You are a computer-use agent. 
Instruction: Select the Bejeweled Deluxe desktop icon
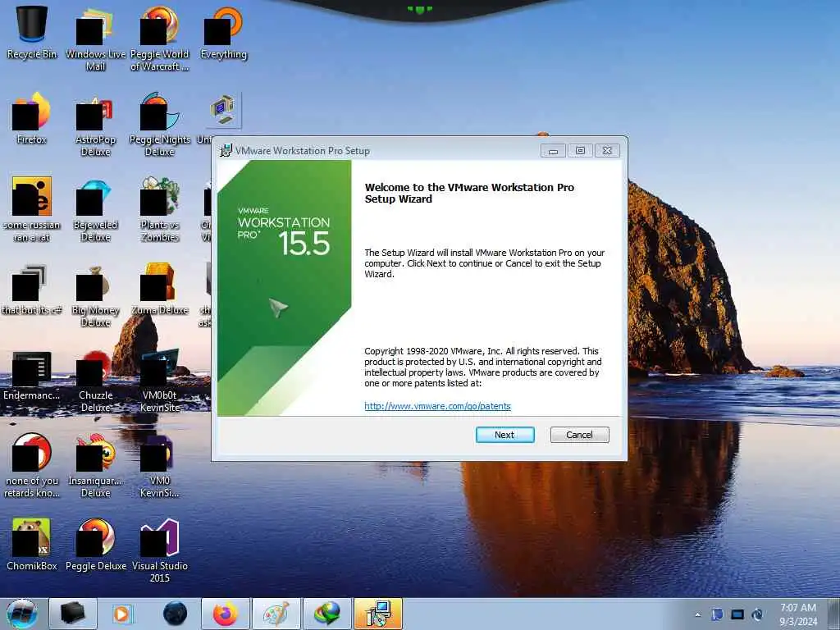pos(95,209)
